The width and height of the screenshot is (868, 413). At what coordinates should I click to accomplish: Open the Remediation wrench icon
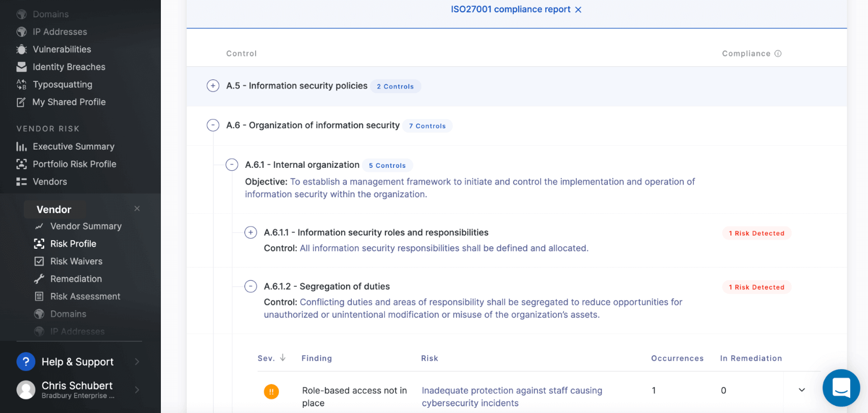tap(39, 279)
